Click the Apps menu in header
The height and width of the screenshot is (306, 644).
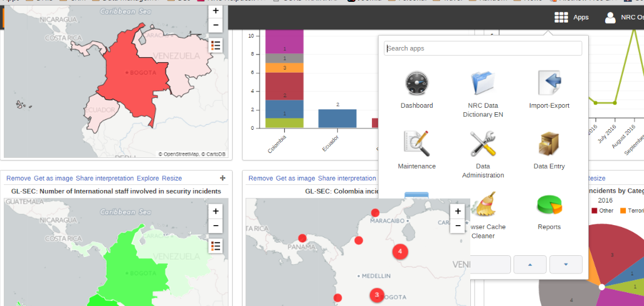pyautogui.click(x=571, y=18)
